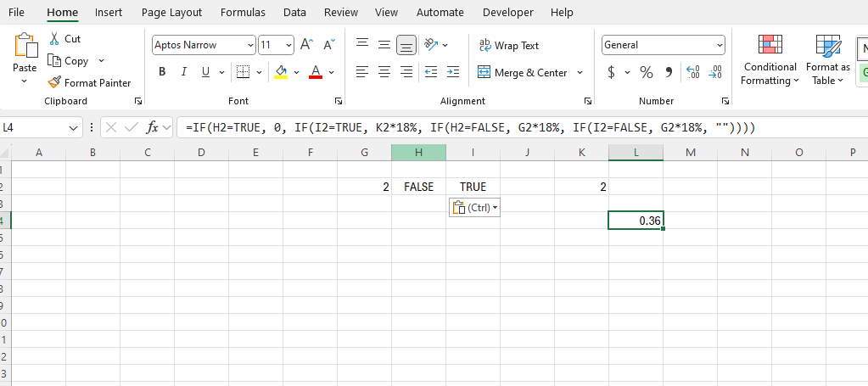Switch to Page Layout tab

pyautogui.click(x=171, y=12)
